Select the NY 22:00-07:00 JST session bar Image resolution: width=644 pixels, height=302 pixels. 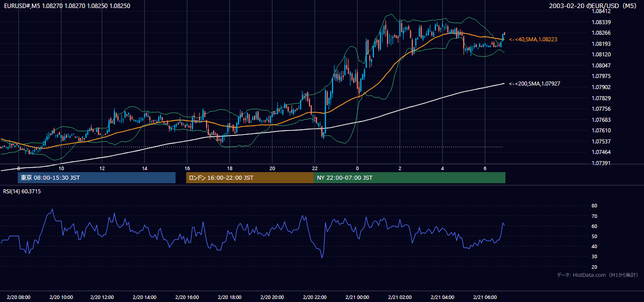(410, 178)
